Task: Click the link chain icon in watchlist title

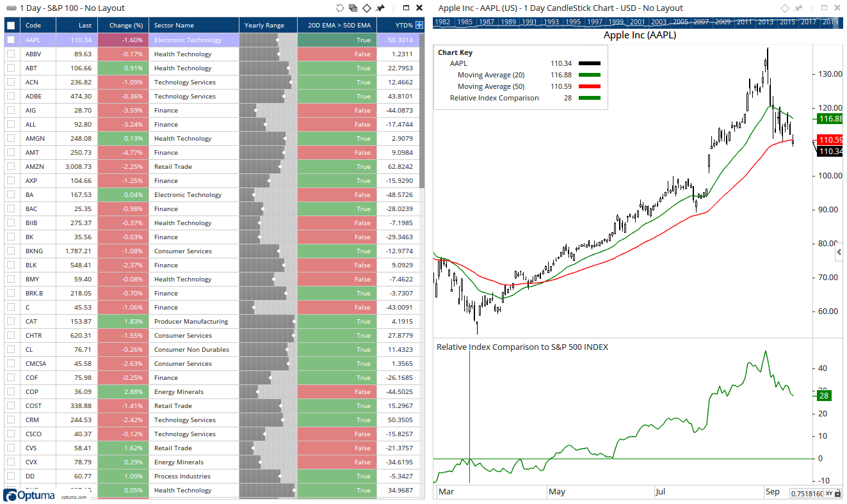Action: coord(10,8)
